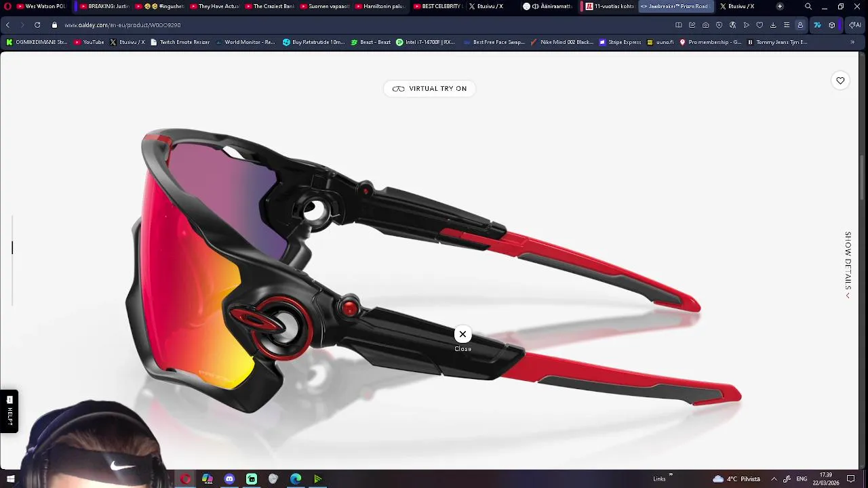Switch to Wes Watson YouTube tab
The image size is (868, 488).
coord(41,6)
